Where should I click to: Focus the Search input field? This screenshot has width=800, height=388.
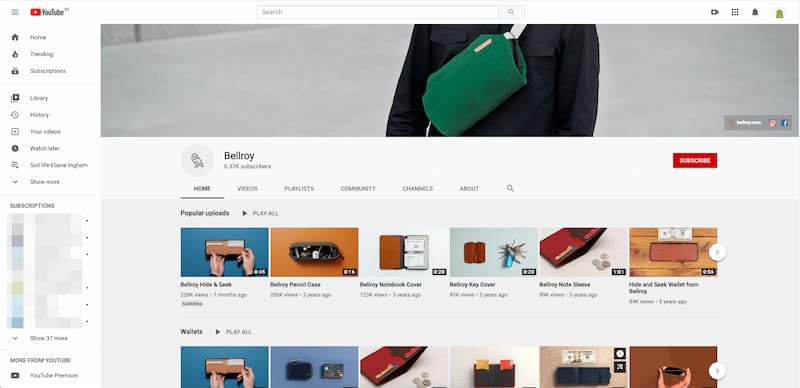(x=378, y=12)
